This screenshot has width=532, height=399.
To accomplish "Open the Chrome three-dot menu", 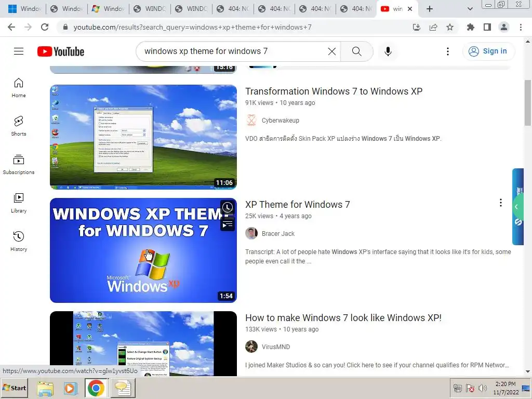I will pyautogui.click(x=521, y=27).
